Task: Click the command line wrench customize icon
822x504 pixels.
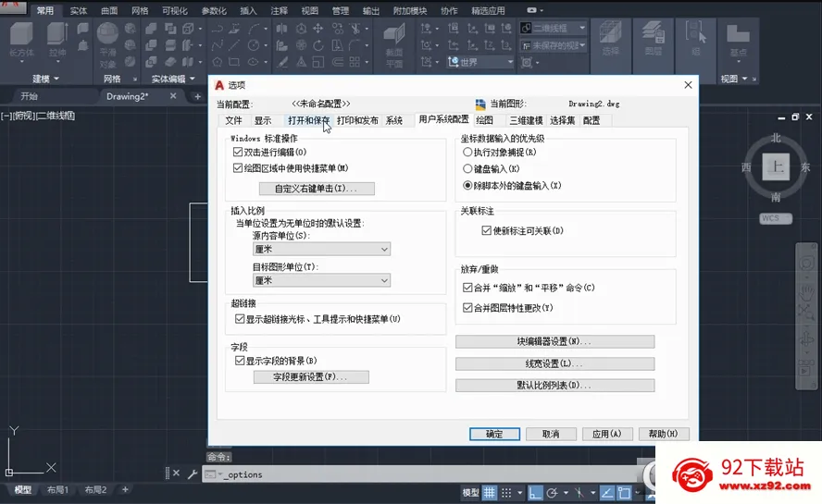Action: click(193, 474)
